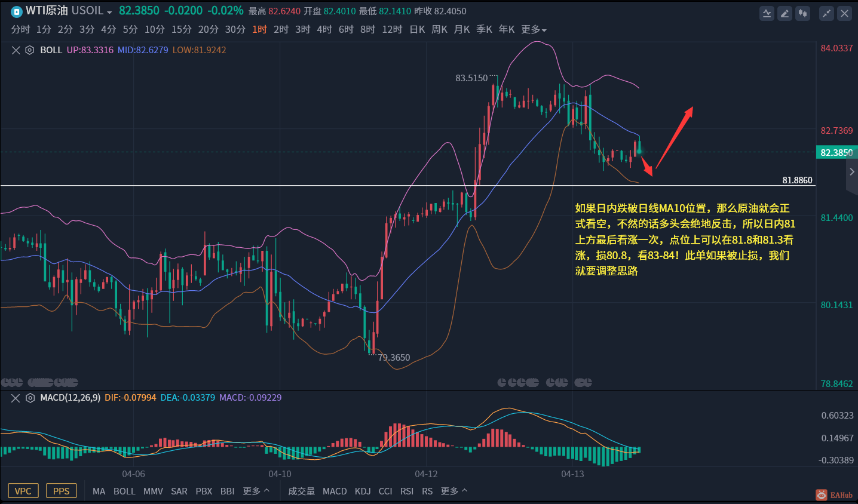The image size is (858, 504).
Task: Shrink the chart with the collapse arrows
Action: click(x=827, y=13)
